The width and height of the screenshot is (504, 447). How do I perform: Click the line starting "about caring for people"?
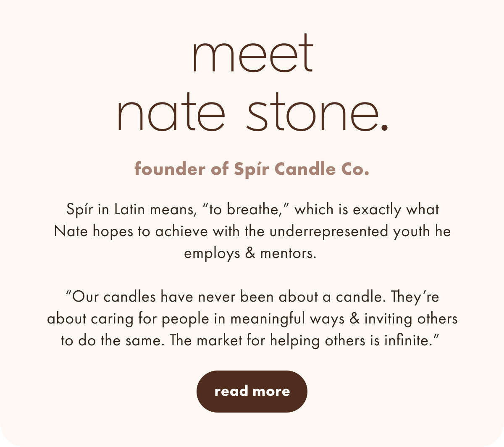click(252, 319)
